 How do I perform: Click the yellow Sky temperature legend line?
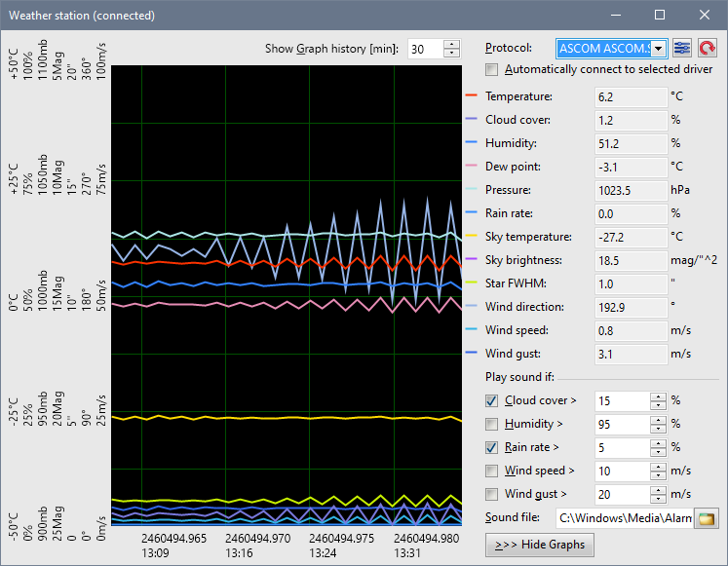pos(473,237)
